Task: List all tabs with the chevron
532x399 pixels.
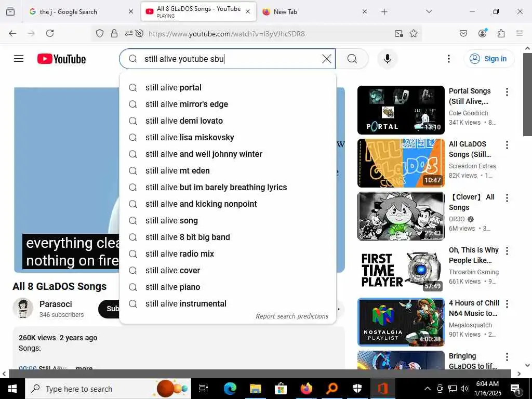Action: coord(429,11)
